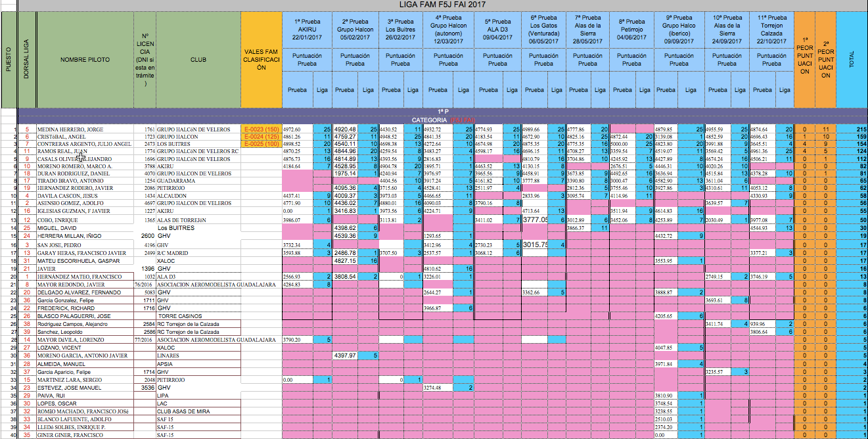Select the 'CLUB' column header cell
This screenshot has height=439, width=868.
[198, 60]
